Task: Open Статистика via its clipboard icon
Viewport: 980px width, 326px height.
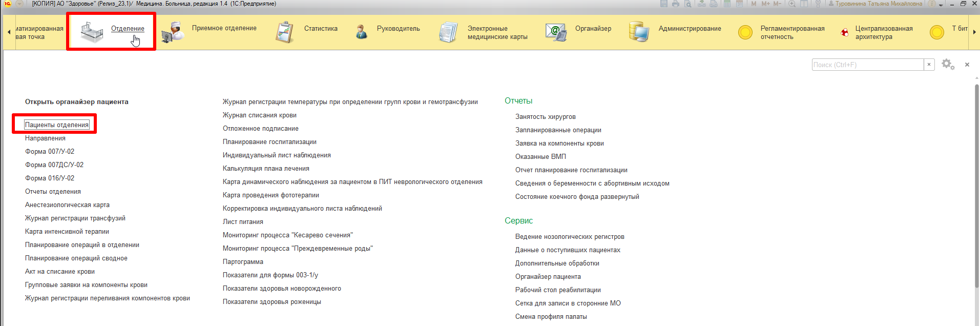Action: pyautogui.click(x=285, y=32)
